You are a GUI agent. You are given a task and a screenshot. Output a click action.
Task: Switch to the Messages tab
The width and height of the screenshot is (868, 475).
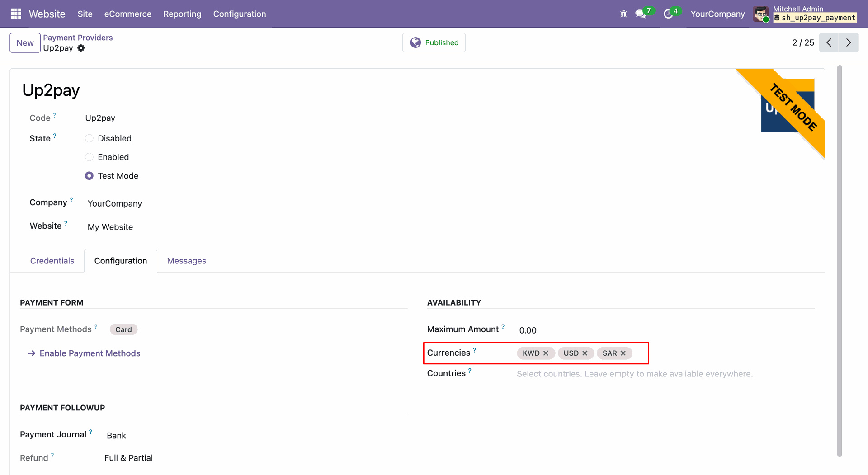point(187,261)
